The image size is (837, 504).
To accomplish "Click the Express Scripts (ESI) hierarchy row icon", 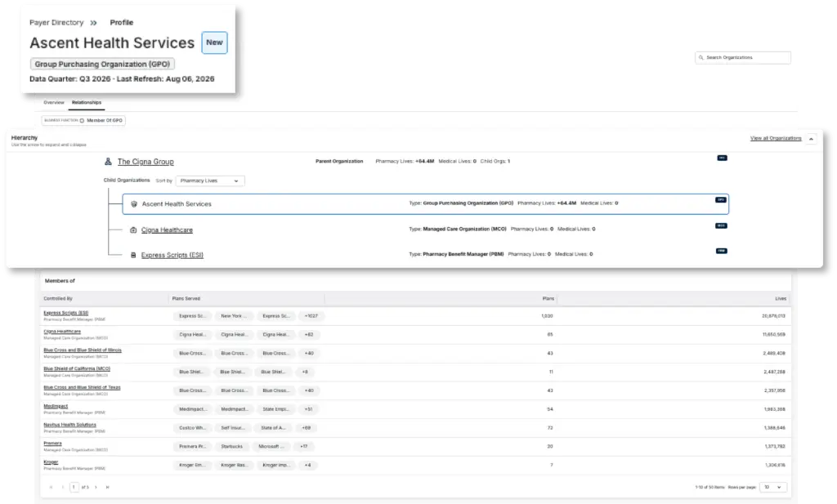I will pos(133,255).
